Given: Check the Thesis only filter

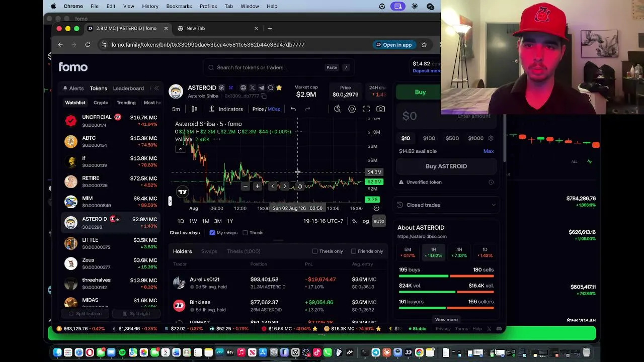Looking at the screenshot, I should pyautogui.click(x=315, y=251).
